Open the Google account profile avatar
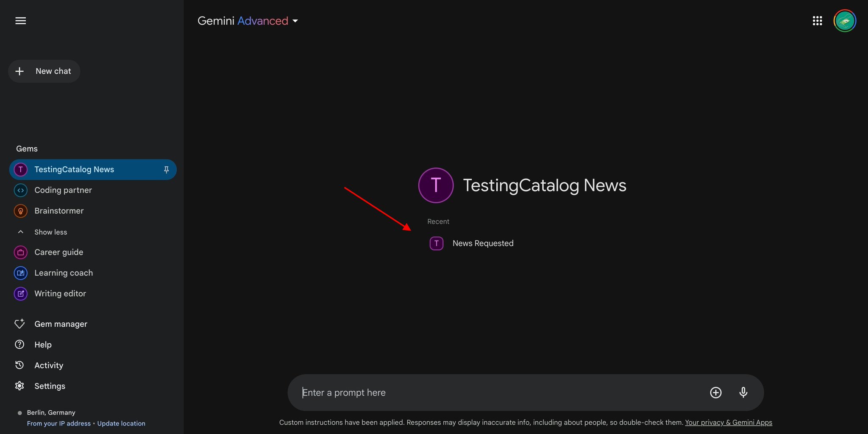Screen dimensions: 868x434 845,21
